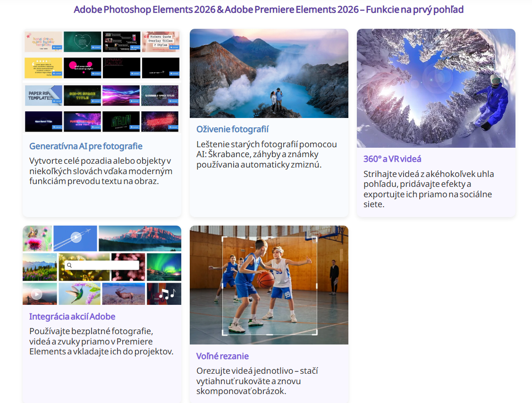Open the Generatívna AI pre fotografie heading
Viewport: 532px width, 403px height.
pos(85,146)
